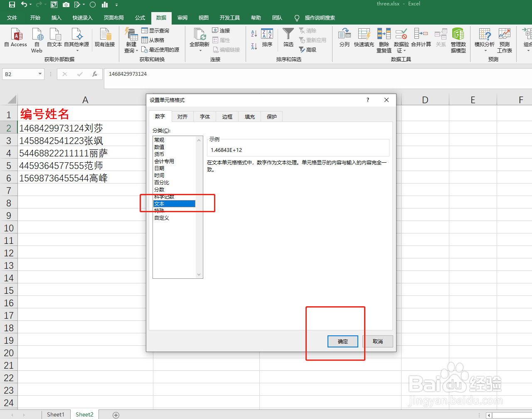Cancel the dialog with 取消
The width and height of the screenshot is (532, 419).
[x=378, y=341]
